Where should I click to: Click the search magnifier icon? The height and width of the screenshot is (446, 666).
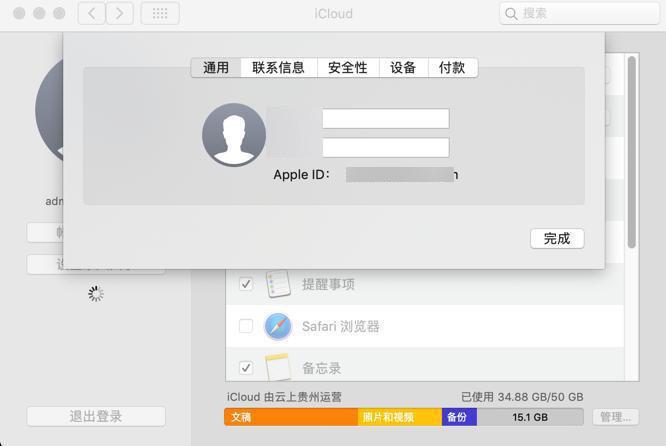click(511, 14)
